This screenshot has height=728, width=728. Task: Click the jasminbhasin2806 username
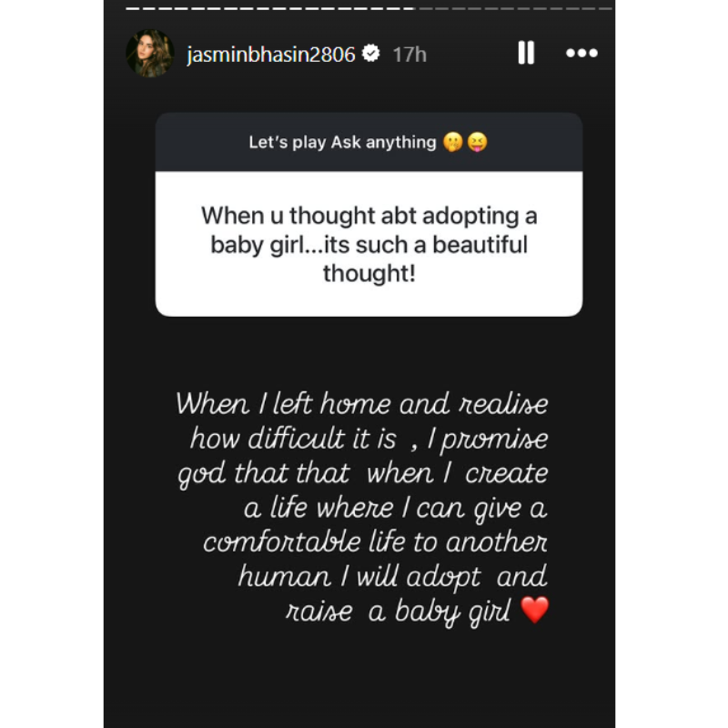click(270, 55)
